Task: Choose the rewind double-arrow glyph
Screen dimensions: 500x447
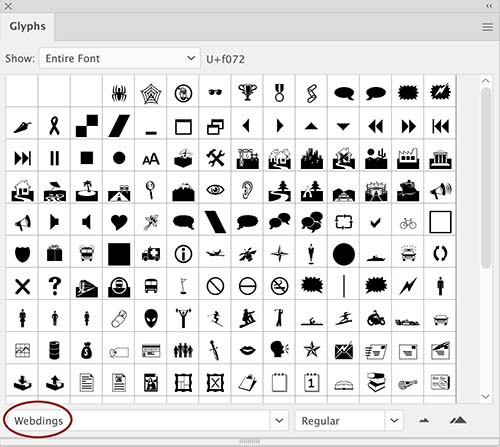Action: click(x=375, y=126)
